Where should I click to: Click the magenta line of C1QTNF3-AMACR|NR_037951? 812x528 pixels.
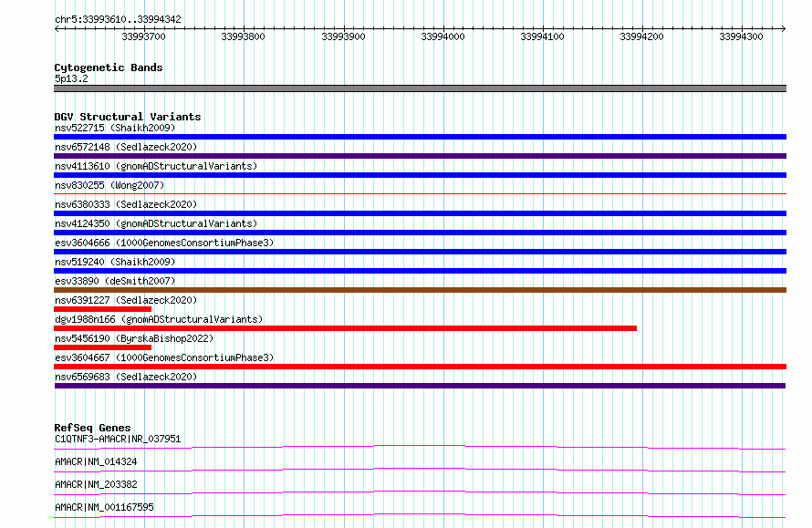click(420, 447)
